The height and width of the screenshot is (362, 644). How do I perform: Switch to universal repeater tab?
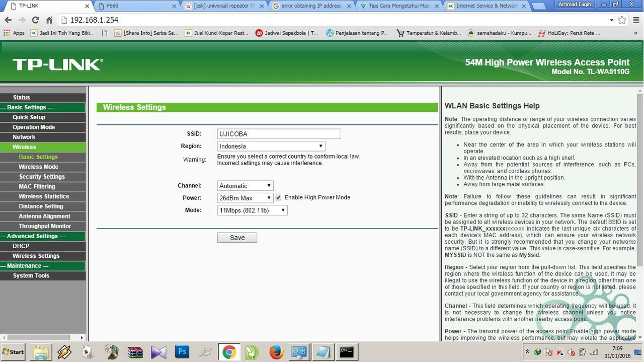point(225,6)
